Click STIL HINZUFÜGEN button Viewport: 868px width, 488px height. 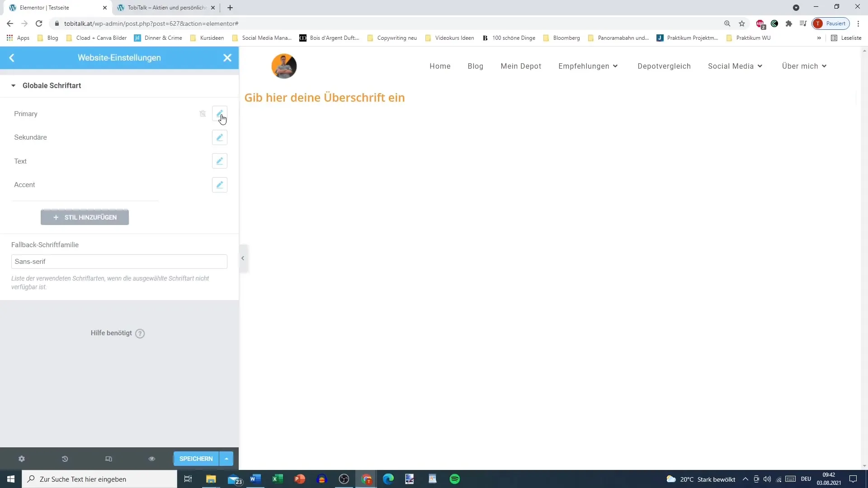point(85,217)
